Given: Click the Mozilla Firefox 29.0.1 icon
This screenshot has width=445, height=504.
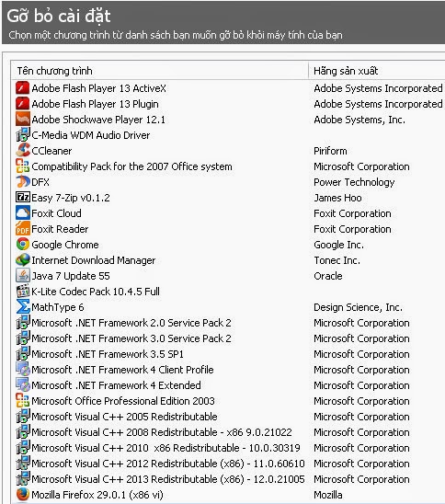Looking at the screenshot, I should (23, 495).
